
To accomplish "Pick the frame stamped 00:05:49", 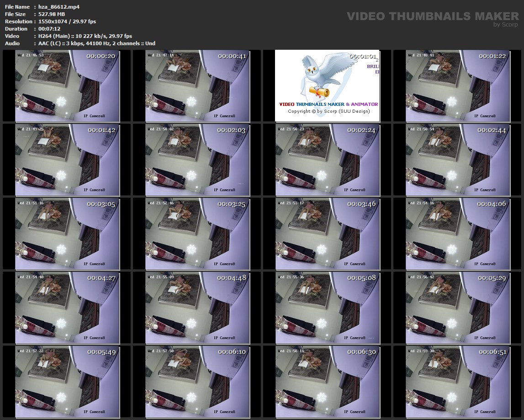I will pyautogui.click(x=67, y=382).
